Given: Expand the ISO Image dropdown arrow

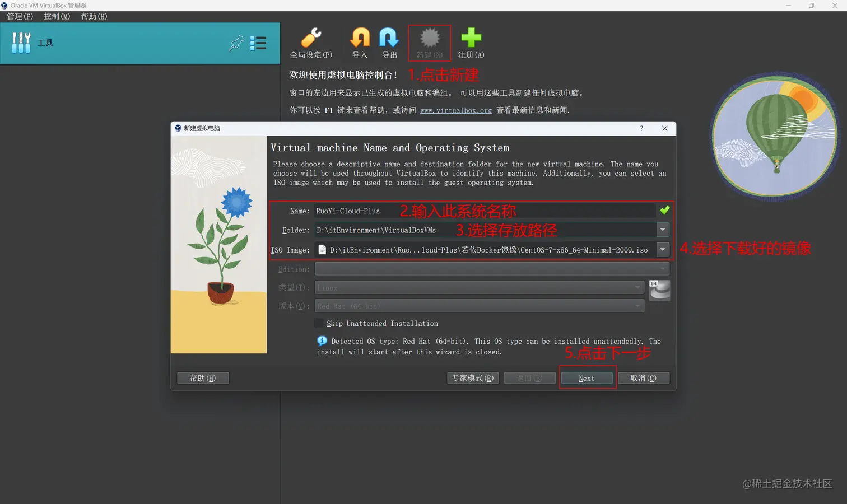Looking at the screenshot, I should tap(663, 250).
